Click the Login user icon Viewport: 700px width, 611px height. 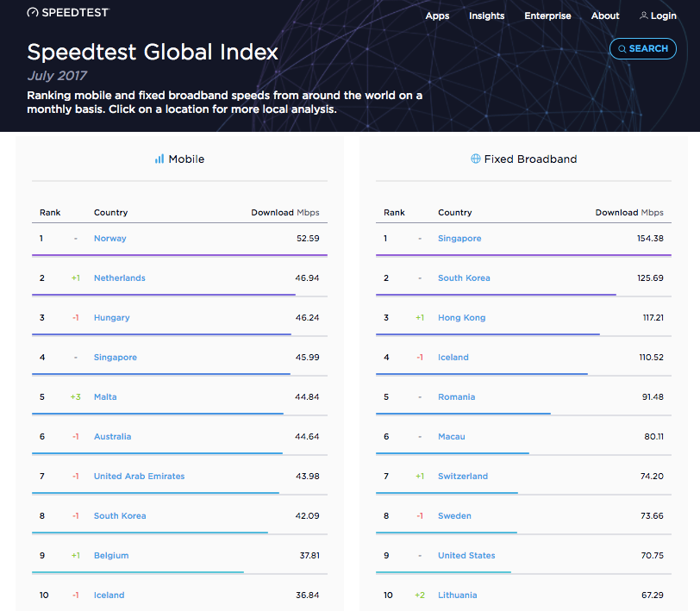tap(643, 16)
